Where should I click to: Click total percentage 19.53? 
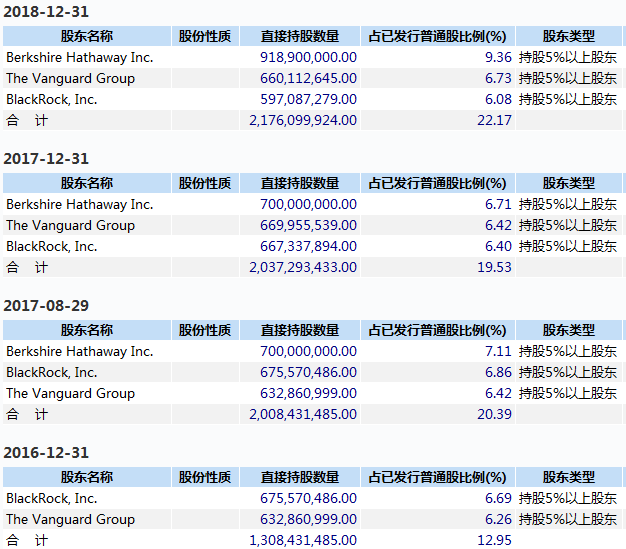coord(495,267)
